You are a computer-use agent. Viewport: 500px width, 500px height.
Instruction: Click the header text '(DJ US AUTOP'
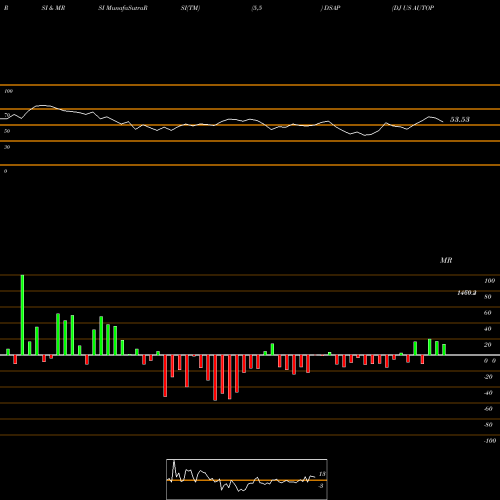tap(413, 8)
